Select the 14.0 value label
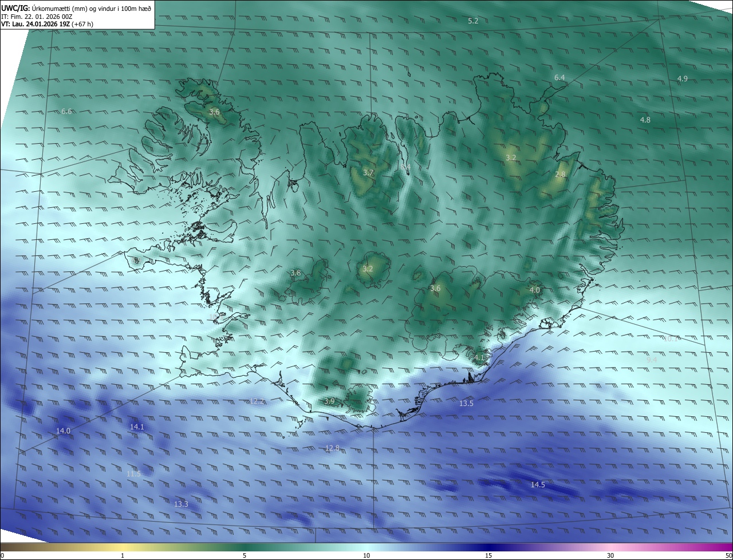 [x=63, y=431]
